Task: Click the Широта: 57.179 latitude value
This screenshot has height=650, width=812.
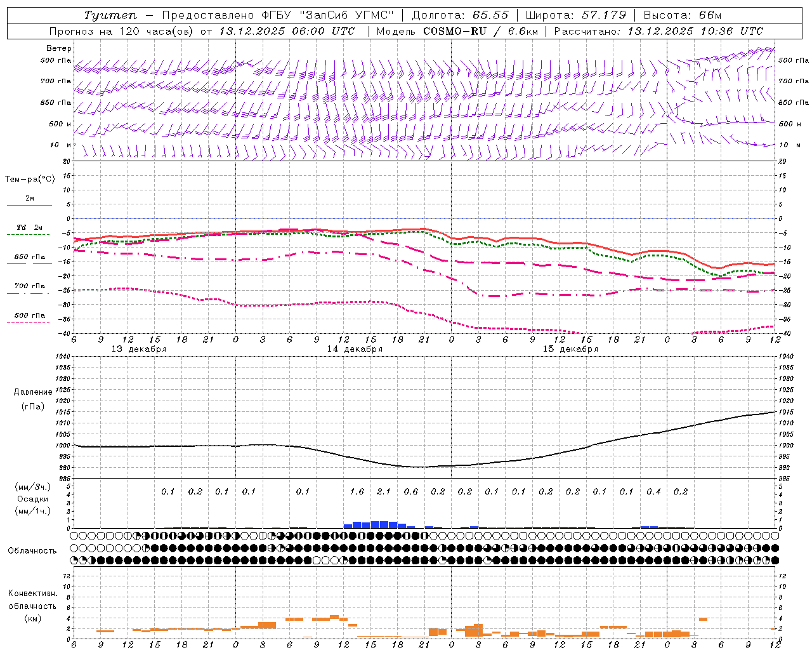Action: [x=575, y=15]
